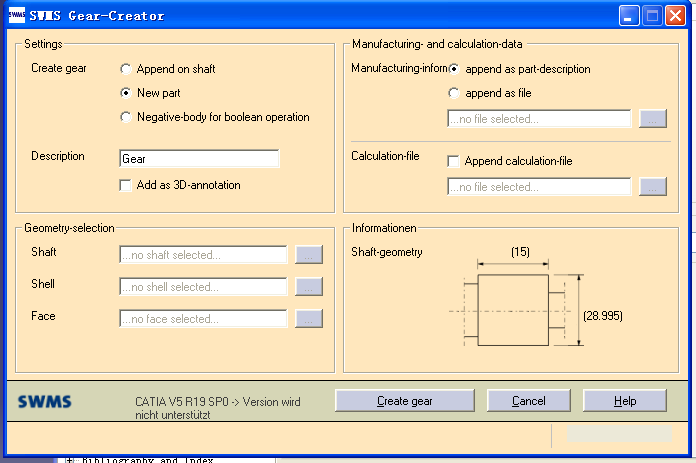
Task: Click the no shaft selected field
Action: 203,254
